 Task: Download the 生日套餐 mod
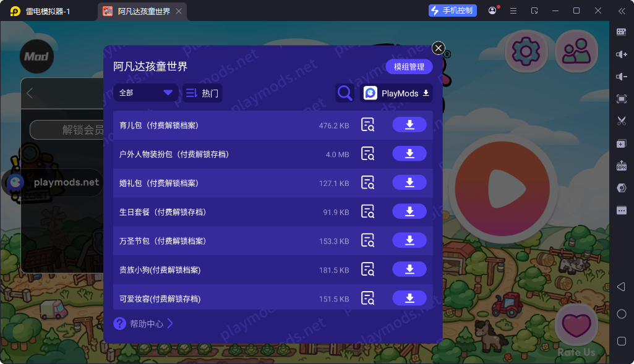[x=409, y=211]
